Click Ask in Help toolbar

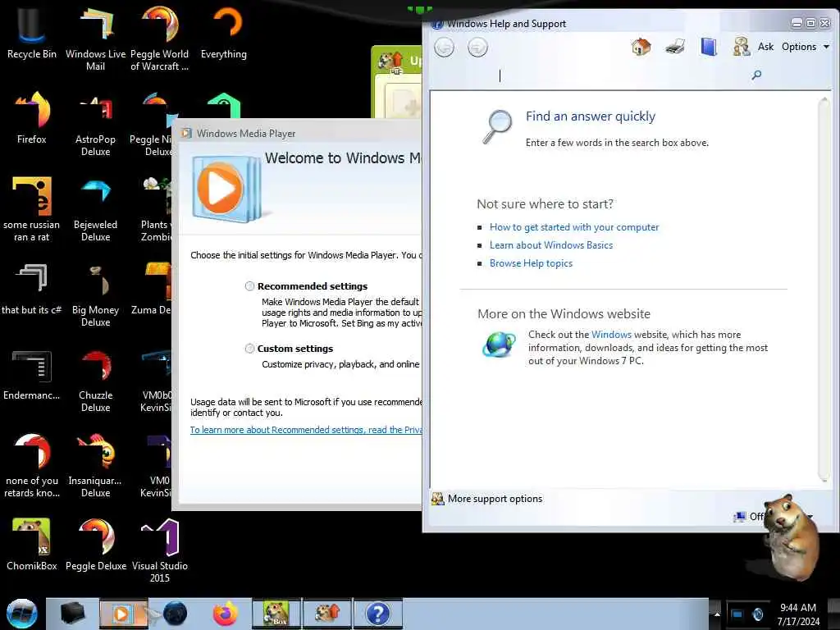(x=765, y=47)
